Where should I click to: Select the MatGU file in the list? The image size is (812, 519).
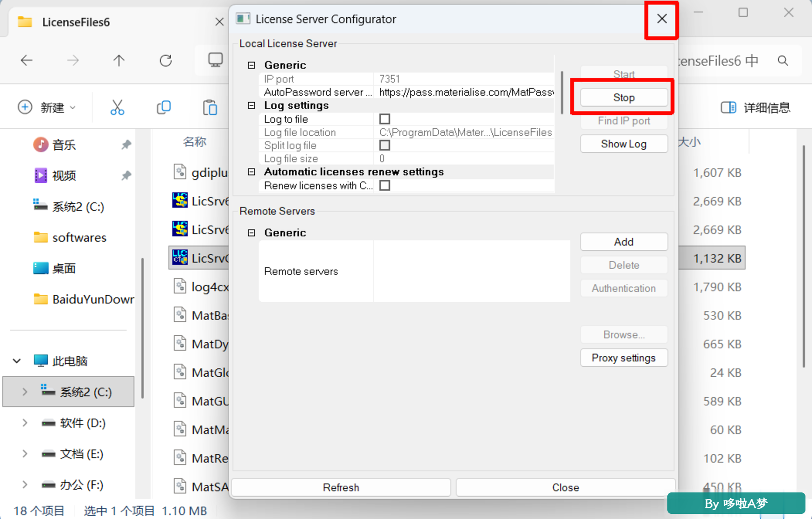click(201, 401)
